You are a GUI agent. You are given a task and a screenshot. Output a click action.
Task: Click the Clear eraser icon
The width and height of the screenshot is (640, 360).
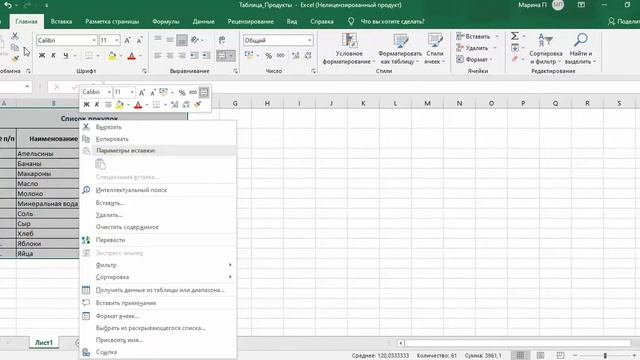[515, 59]
